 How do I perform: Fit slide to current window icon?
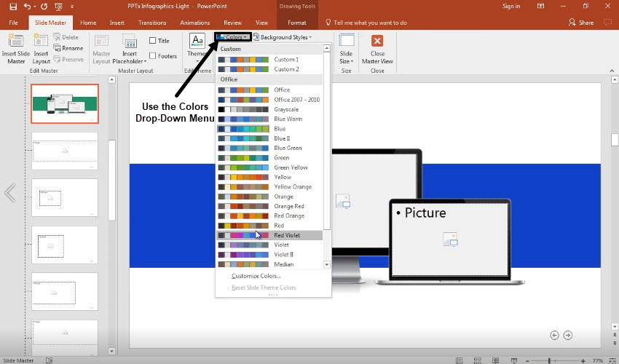[x=612, y=360]
